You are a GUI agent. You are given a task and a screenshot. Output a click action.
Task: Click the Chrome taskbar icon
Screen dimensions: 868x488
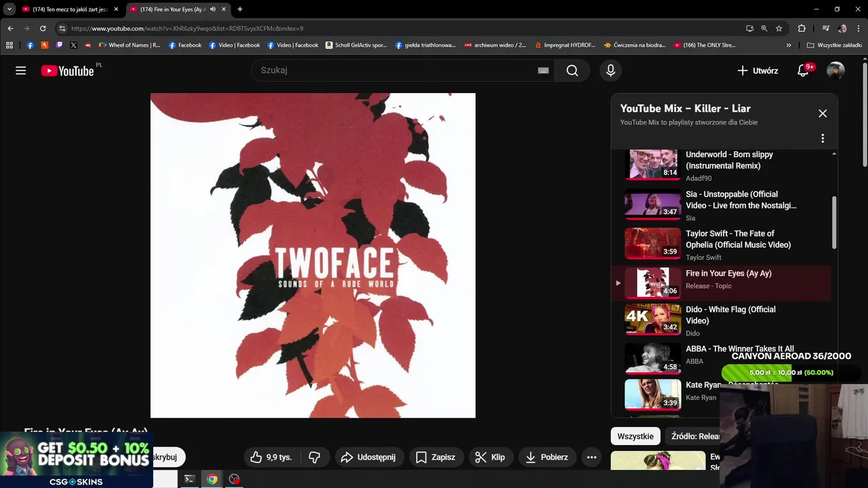point(212,479)
